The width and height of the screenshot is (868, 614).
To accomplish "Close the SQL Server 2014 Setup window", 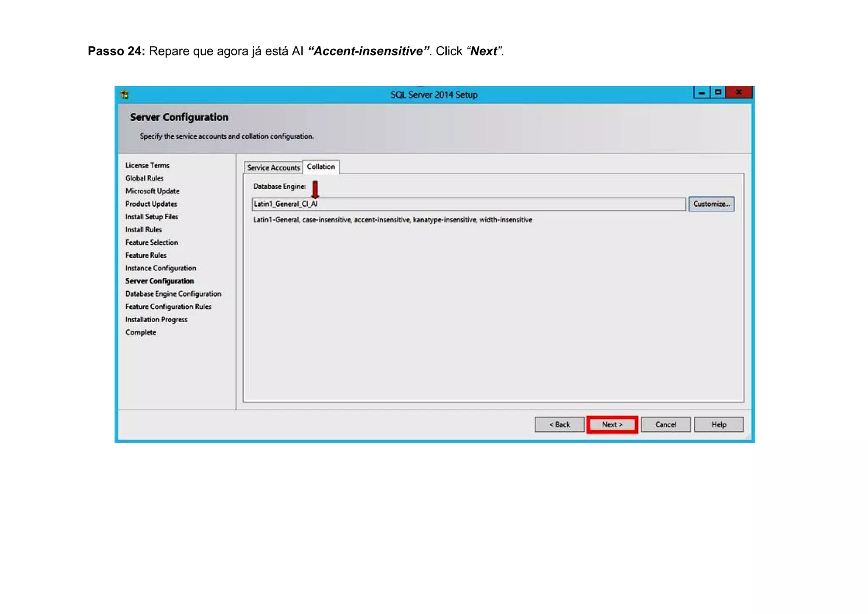I will pyautogui.click(x=738, y=92).
